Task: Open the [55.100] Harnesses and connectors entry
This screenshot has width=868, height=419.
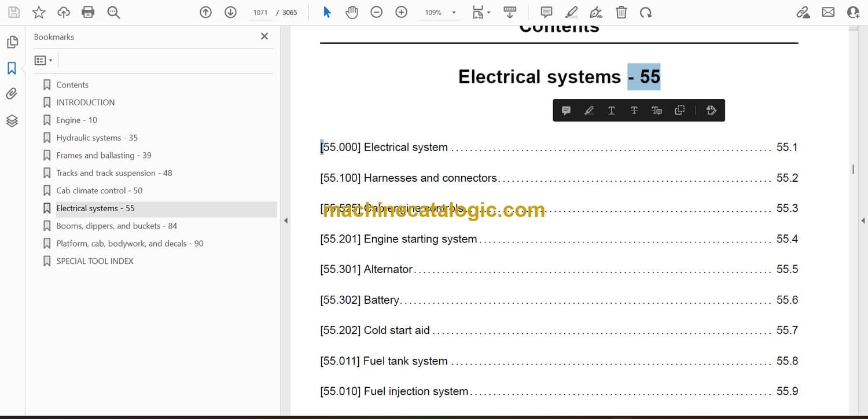Action: point(559,178)
